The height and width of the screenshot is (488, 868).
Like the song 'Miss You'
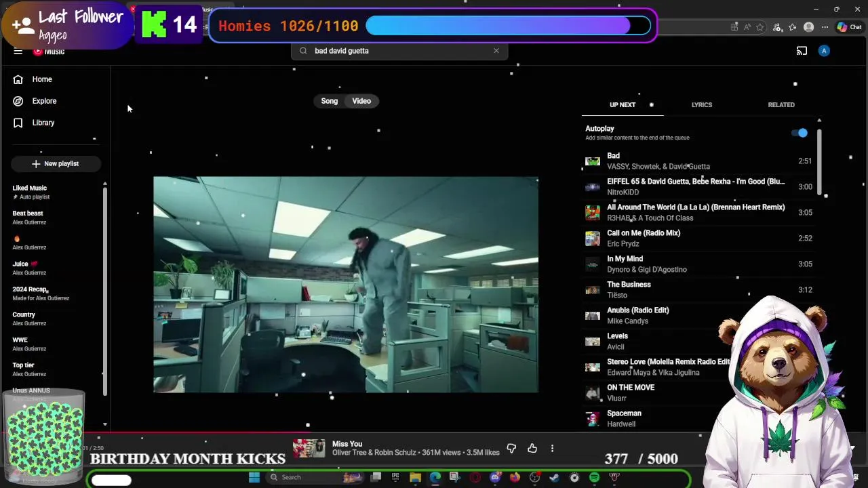point(532,449)
